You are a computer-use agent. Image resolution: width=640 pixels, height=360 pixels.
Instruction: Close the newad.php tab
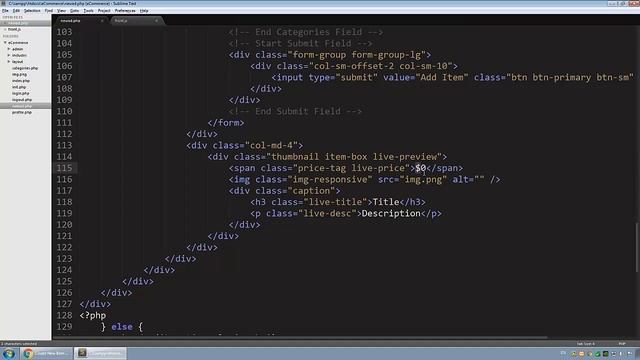pyautogui.click(x=102, y=20)
